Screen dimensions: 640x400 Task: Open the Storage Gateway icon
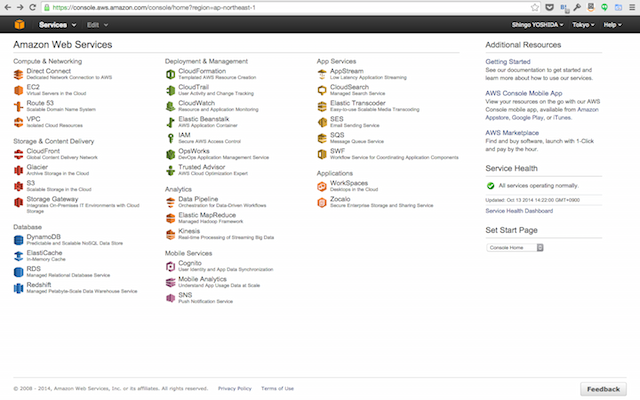[18, 202]
